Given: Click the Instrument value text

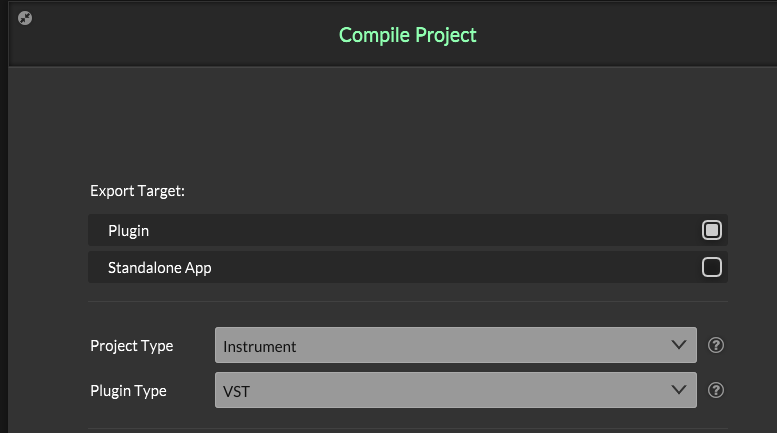Looking at the screenshot, I should (260, 347).
